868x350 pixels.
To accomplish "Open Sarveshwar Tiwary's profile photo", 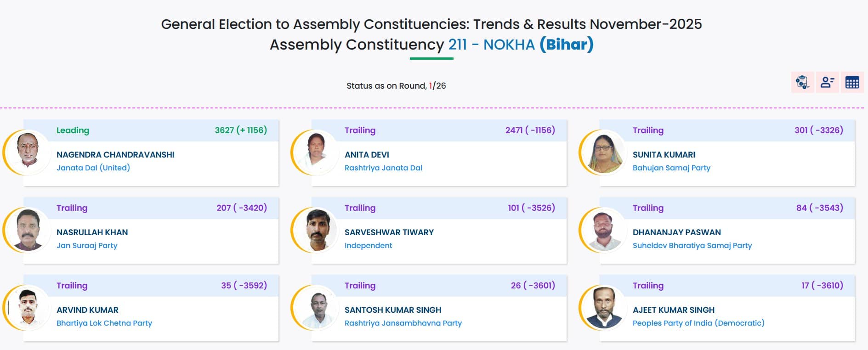I will [316, 230].
